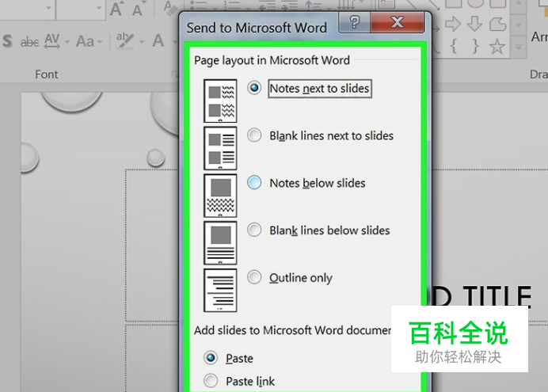Insert the left brace shape

click(x=454, y=46)
